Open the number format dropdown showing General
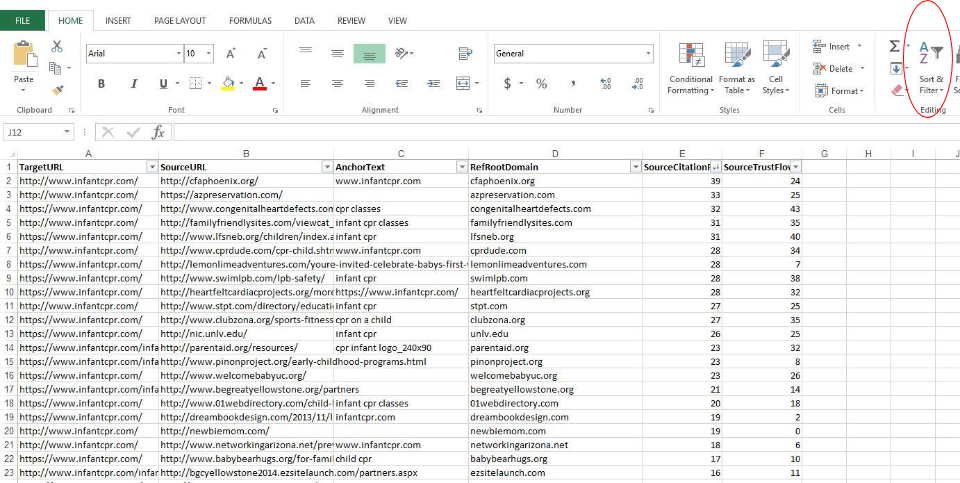The height and width of the screenshot is (483, 960). click(x=648, y=54)
